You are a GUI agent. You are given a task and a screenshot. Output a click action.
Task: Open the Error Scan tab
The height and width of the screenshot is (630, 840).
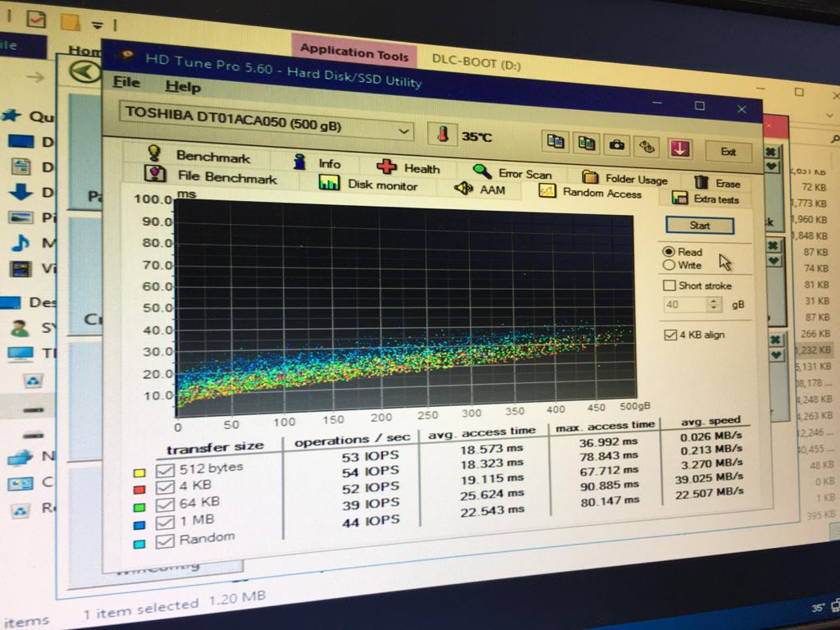(511, 172)
